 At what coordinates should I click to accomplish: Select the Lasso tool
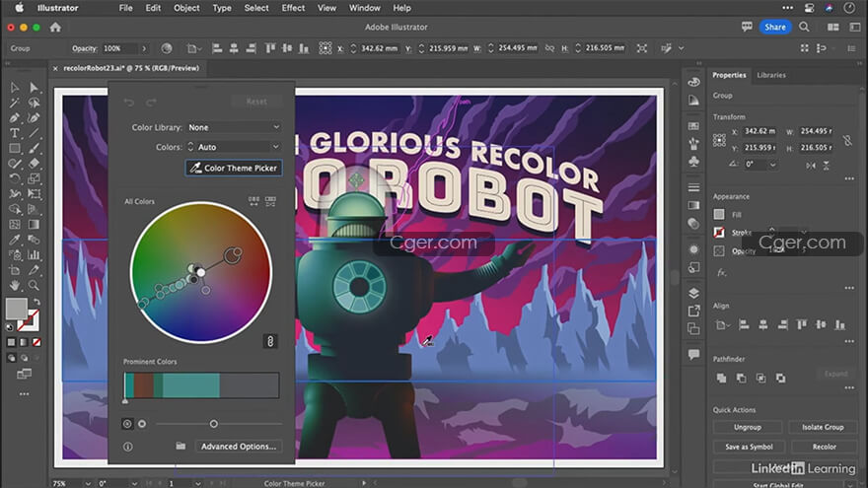(x=34, y=103)
